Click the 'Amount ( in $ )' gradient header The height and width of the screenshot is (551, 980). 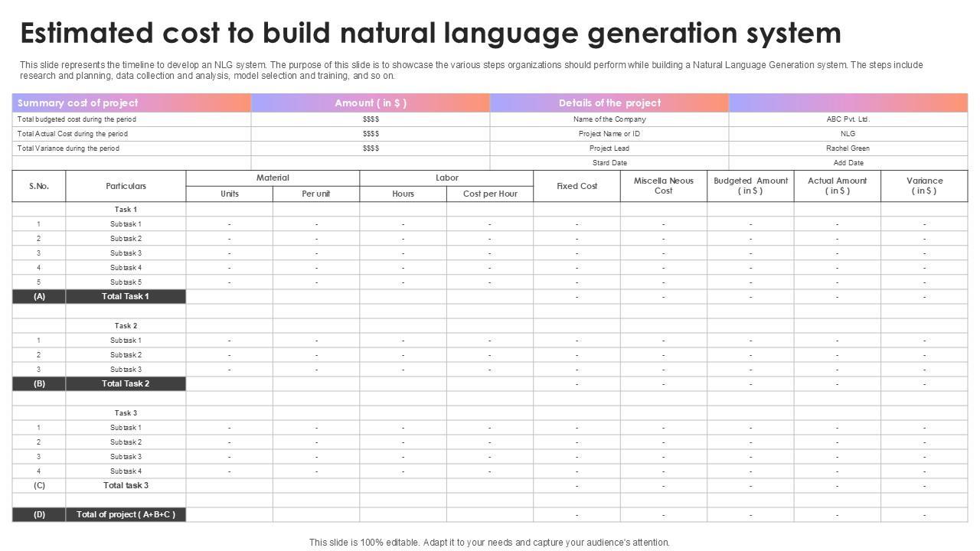click(x=371, y=103)
